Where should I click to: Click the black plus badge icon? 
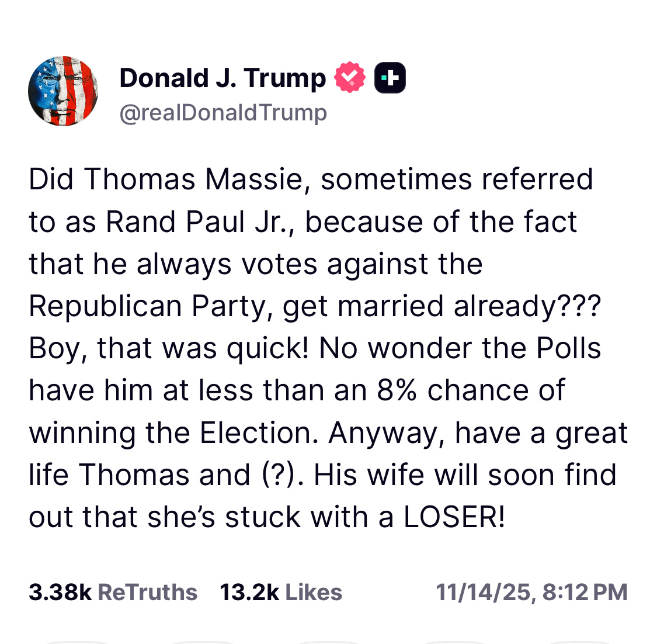(x=390, y=78)
